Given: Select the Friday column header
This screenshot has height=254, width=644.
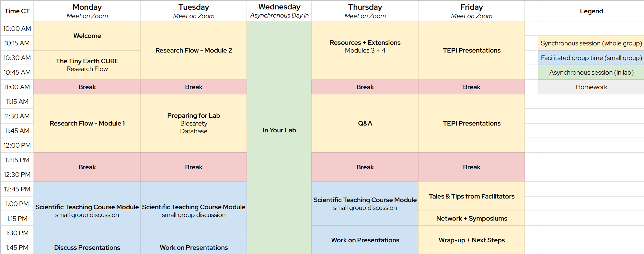Looking at the screenshot, I should pyautogui.click(x=471, y=11).
